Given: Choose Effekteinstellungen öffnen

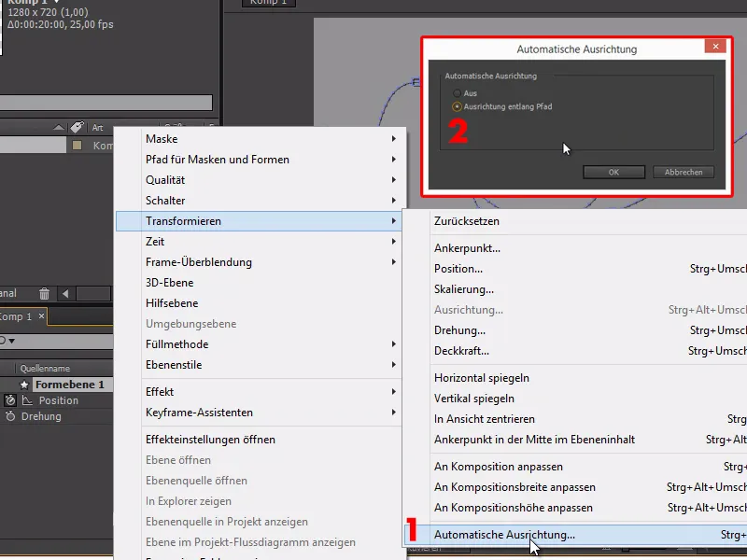Looking at the screenshot, I should pyautogui.click(x=260, y=439).
